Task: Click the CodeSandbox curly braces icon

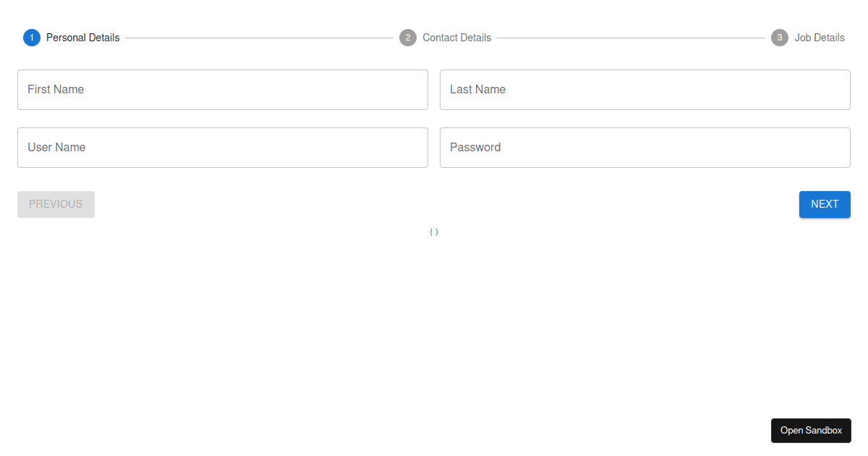Action: [x=433, y=232]
